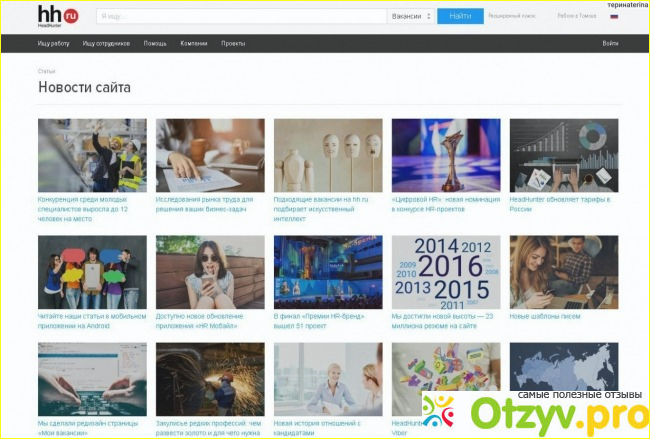Viewport: 650px width, 439px height.
Task: Open the Ищу работу menu item
Action: [x=53, y=43]
